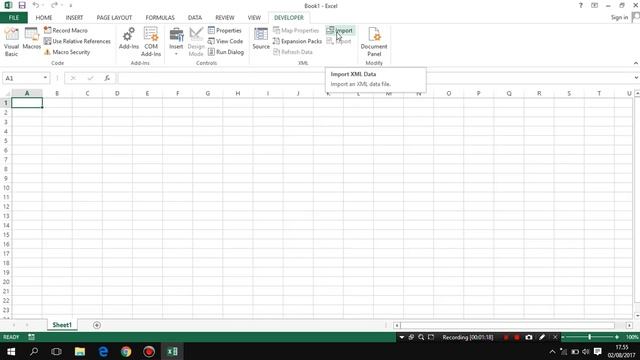Save the workbook from Quick Access
Image resolution: width=640 pixels, height=360 pixels.
tap(22, 5)
